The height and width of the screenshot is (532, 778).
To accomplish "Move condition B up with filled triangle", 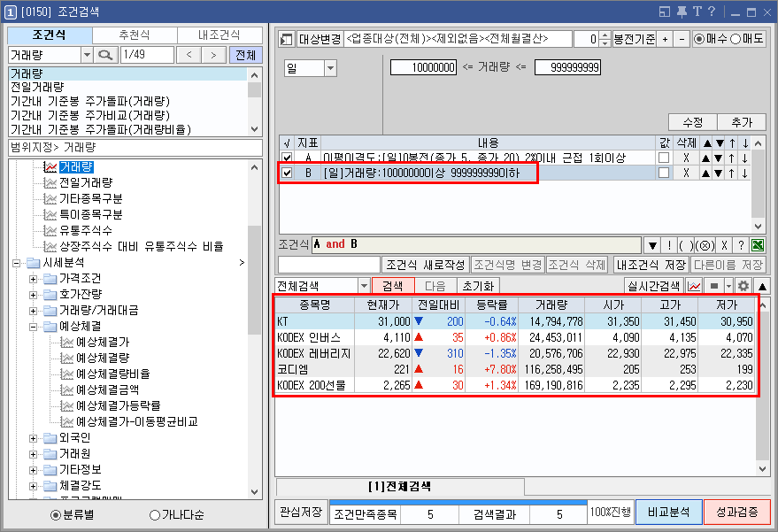I will [705, 173].
